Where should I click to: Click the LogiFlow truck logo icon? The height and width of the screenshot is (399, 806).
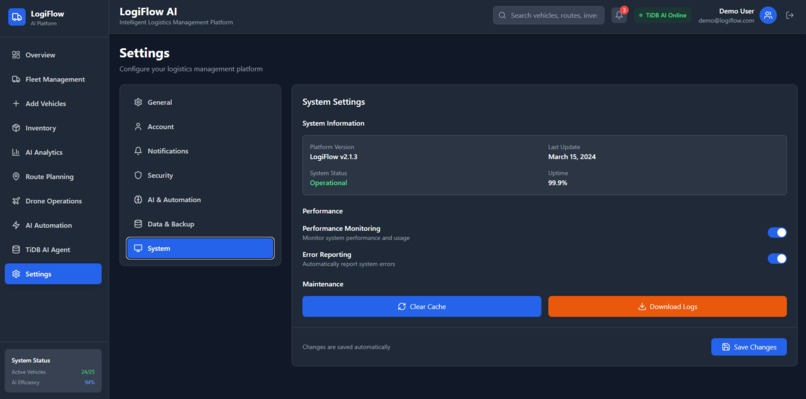coord(16,17)
